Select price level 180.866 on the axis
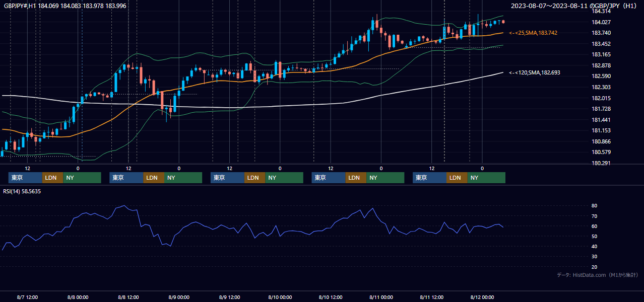 pyautogui.click(x=601, y=142)
